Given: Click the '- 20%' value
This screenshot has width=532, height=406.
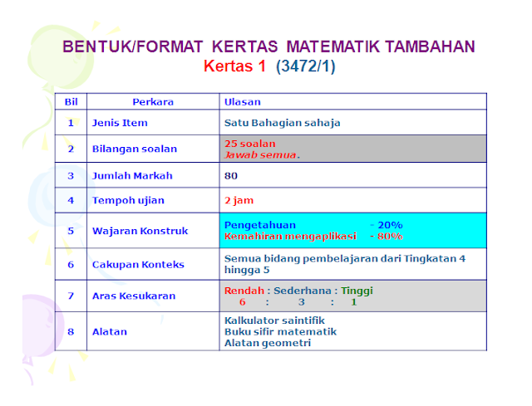Looking at the screenshot, I should pos(386,225).
